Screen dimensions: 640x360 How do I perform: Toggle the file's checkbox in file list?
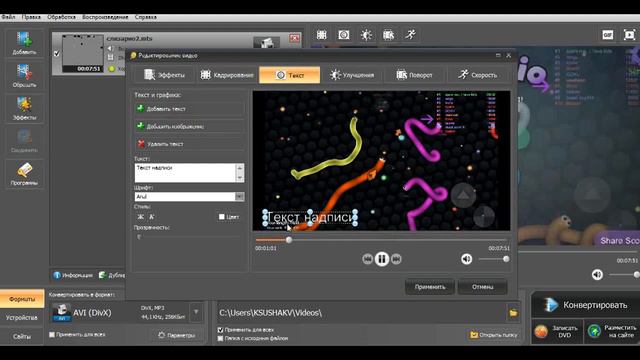pyautogui.click(x=57, y=53)
